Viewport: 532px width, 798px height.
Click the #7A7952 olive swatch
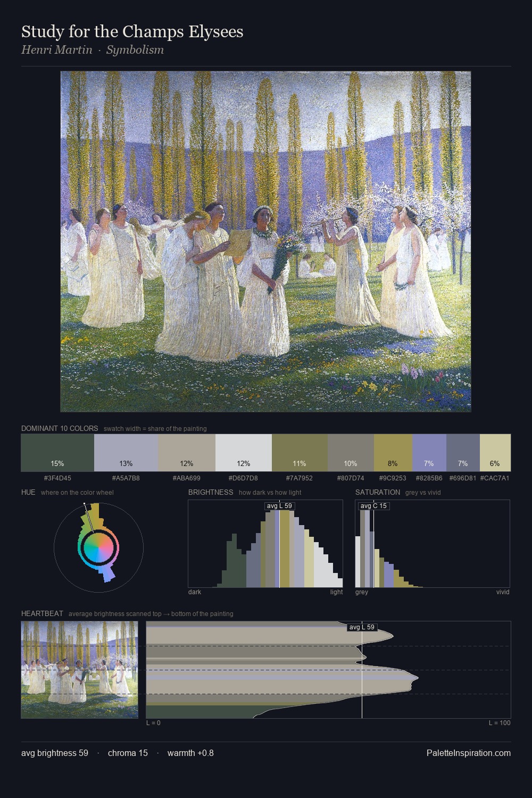(x=300, y=453)
